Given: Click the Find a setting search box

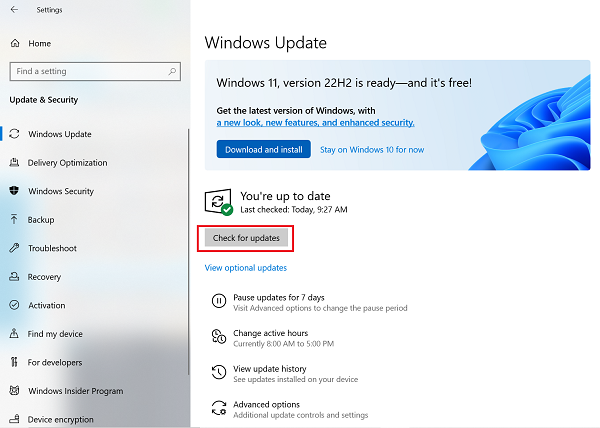Looking at the screenshot, I should point(88,72).
